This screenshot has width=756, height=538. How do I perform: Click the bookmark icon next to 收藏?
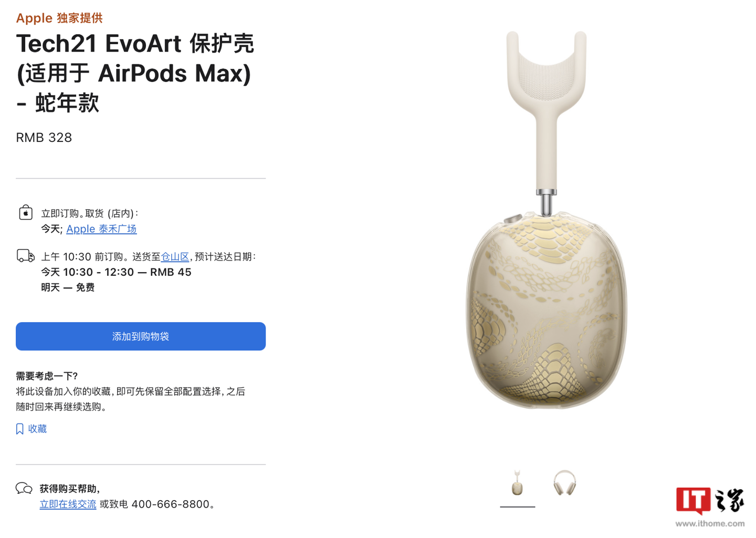(20, 429)
